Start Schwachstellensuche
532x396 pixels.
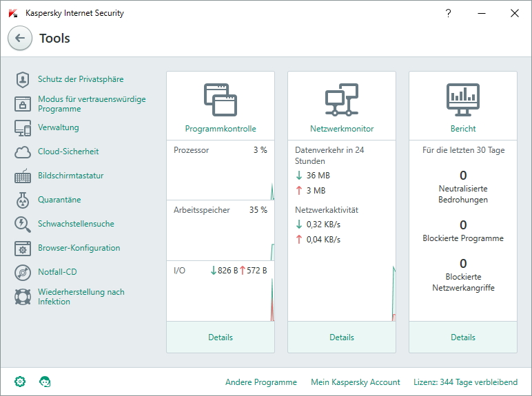[76, 224]
